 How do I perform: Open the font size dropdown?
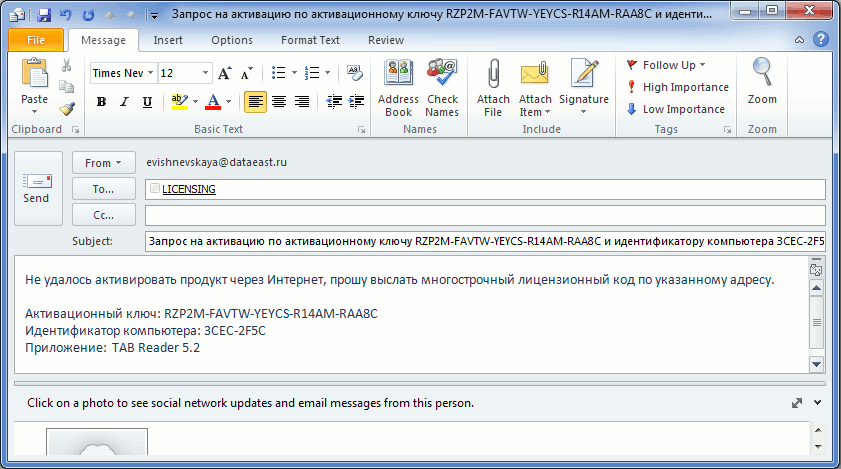[x=205, y=73]
